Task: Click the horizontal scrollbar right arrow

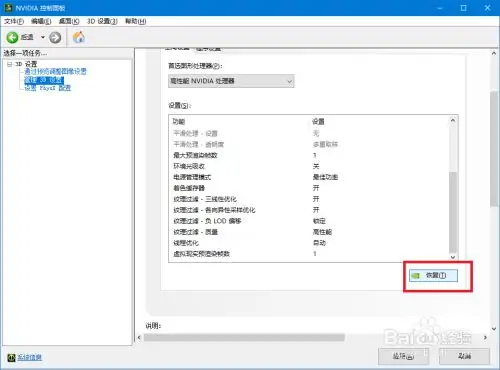Action: coord(485,338)
